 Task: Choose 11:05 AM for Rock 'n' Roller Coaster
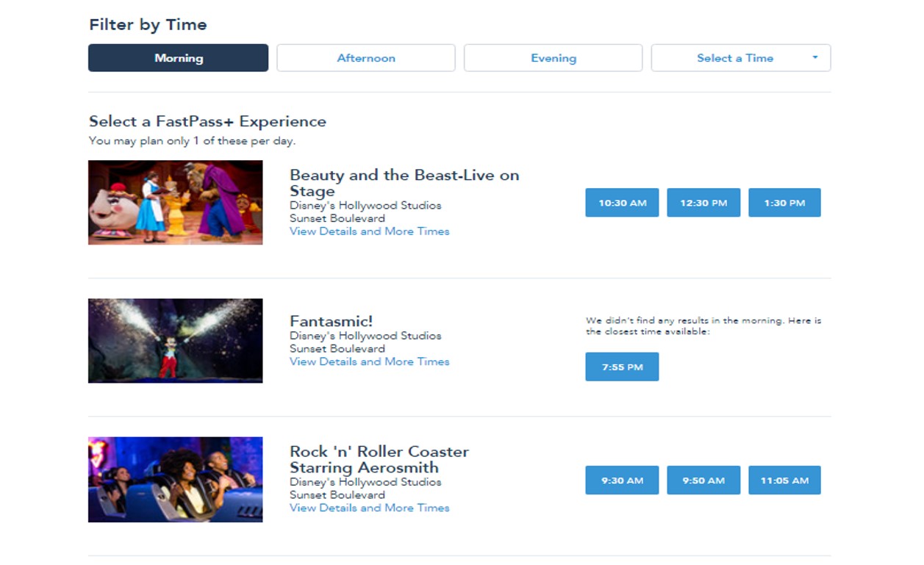point(784,481)
